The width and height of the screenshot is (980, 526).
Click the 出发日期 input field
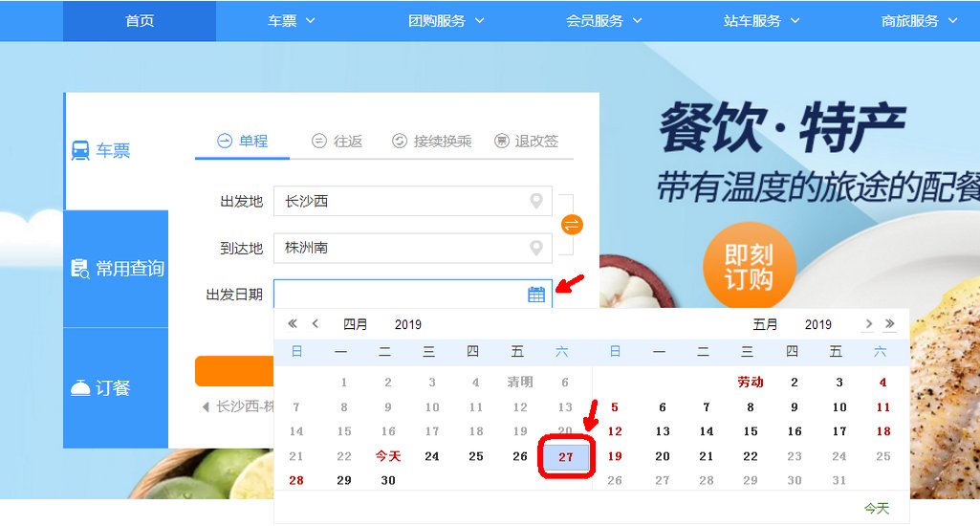(x=412, y=294)
